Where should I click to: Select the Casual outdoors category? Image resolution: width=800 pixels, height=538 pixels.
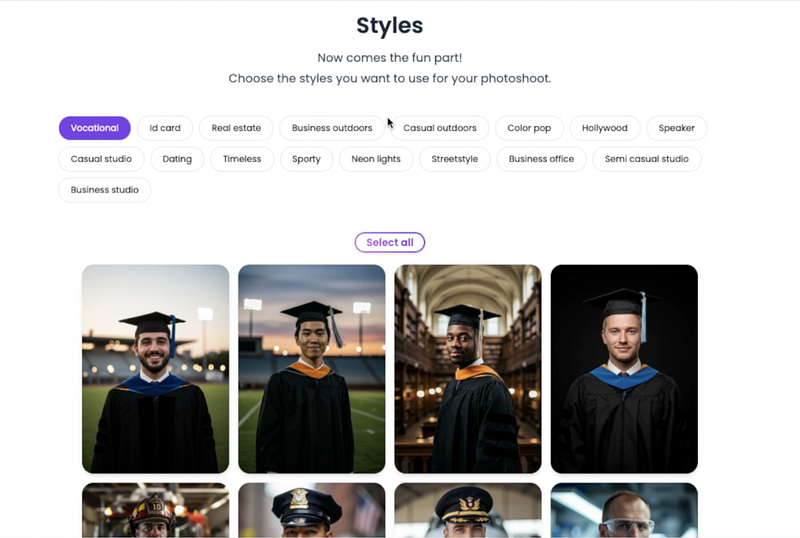pos(440,128)
